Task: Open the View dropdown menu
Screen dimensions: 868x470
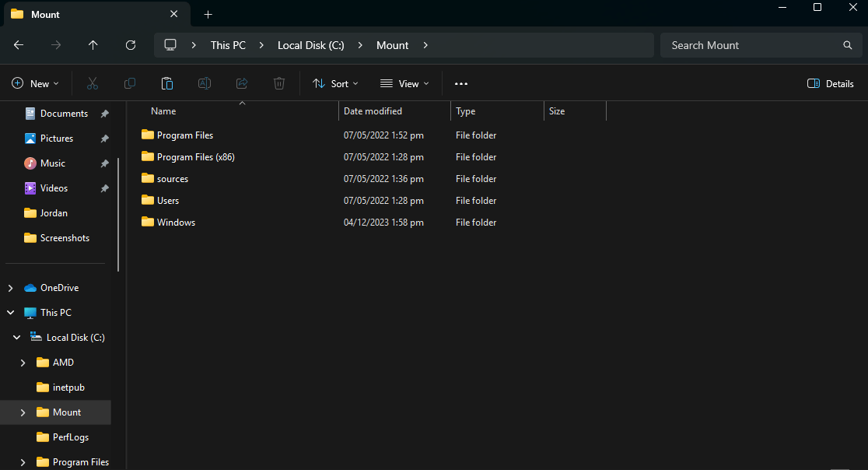Action: click(x=404, y=83)
